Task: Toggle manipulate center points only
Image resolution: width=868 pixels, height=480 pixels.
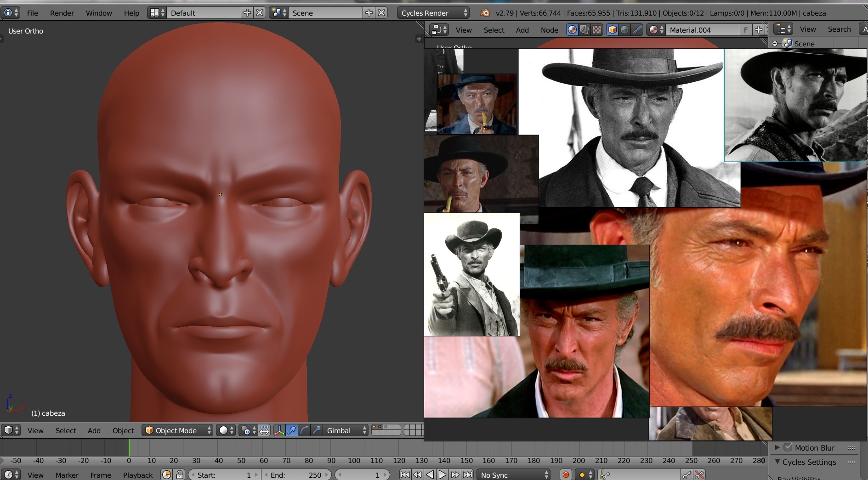Action: pyautogui.click(x=264, y=430)
